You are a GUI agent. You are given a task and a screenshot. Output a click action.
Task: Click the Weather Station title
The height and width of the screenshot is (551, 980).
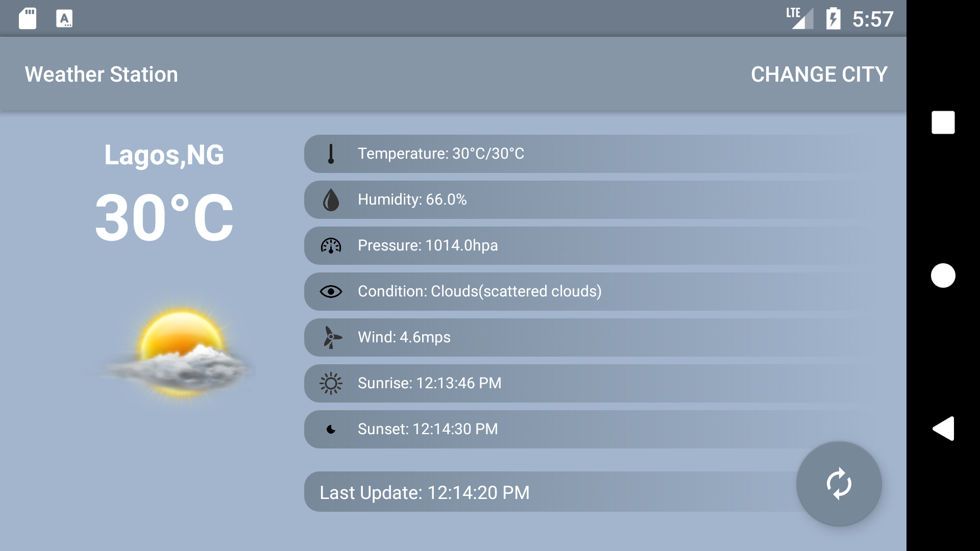(x=101, y=74)
